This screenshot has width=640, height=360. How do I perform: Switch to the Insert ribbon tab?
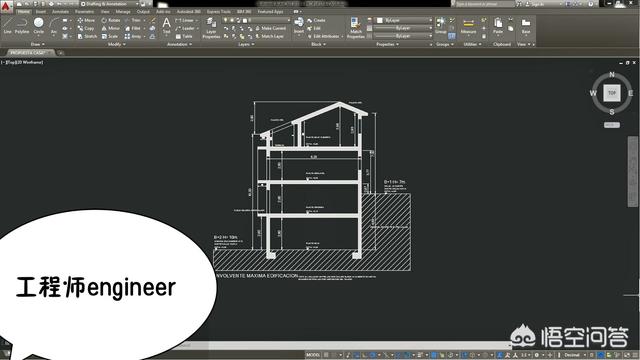(41, 12)
